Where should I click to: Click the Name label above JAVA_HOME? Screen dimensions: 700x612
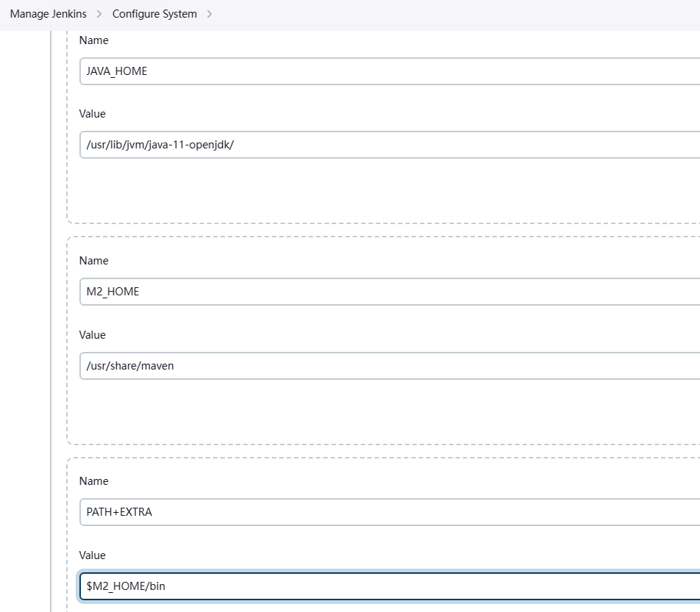pyautogui.click(x=93, y=40)
